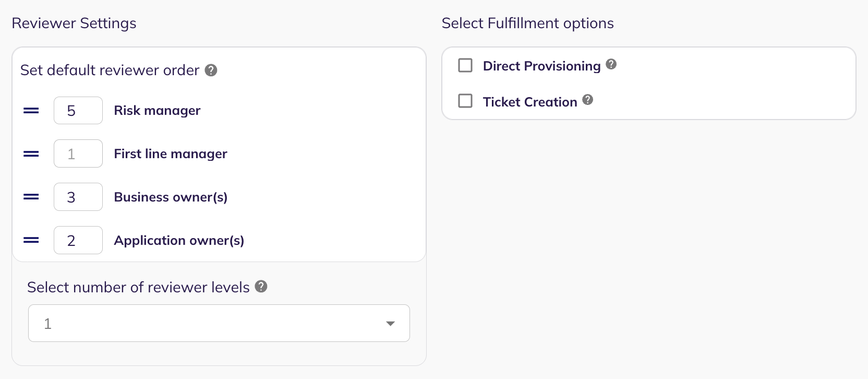Click help icon beside Select number of reviewer levels

261,286
